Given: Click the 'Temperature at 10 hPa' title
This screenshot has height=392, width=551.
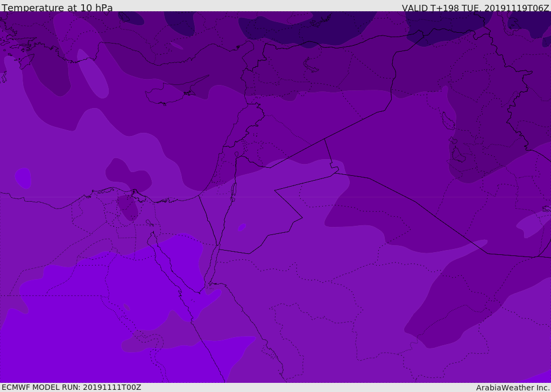Looking at the screenshot, I should (57, 8).
